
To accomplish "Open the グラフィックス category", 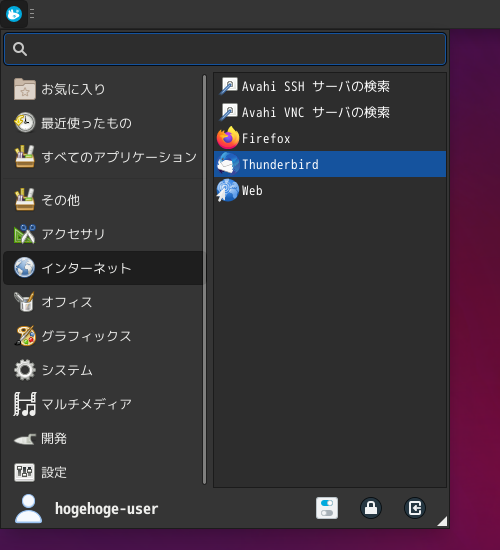I will (x=103, y=336).
